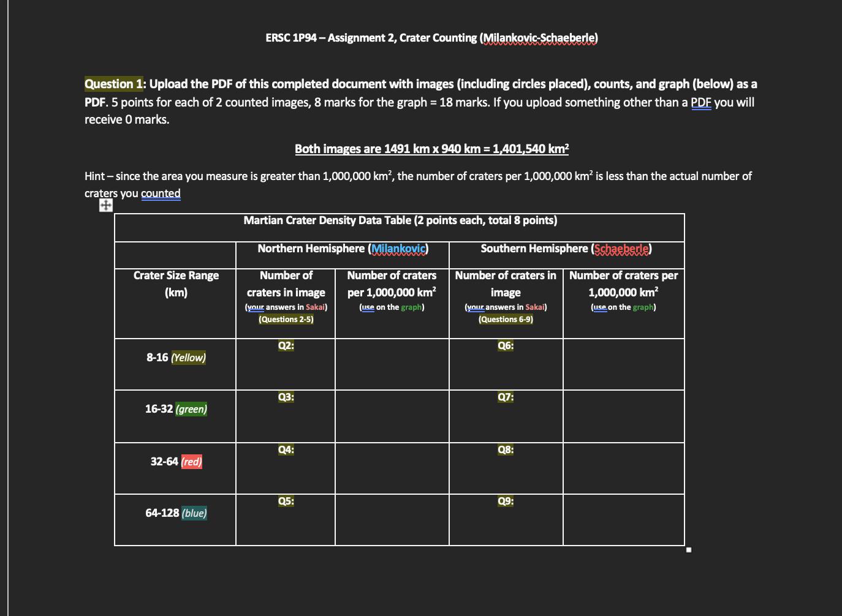Click 'Northern Hemisphere (Milankovic)' header cell
Image resolution: width=842 pixels, height=616 pixels.
click(343, 255)
